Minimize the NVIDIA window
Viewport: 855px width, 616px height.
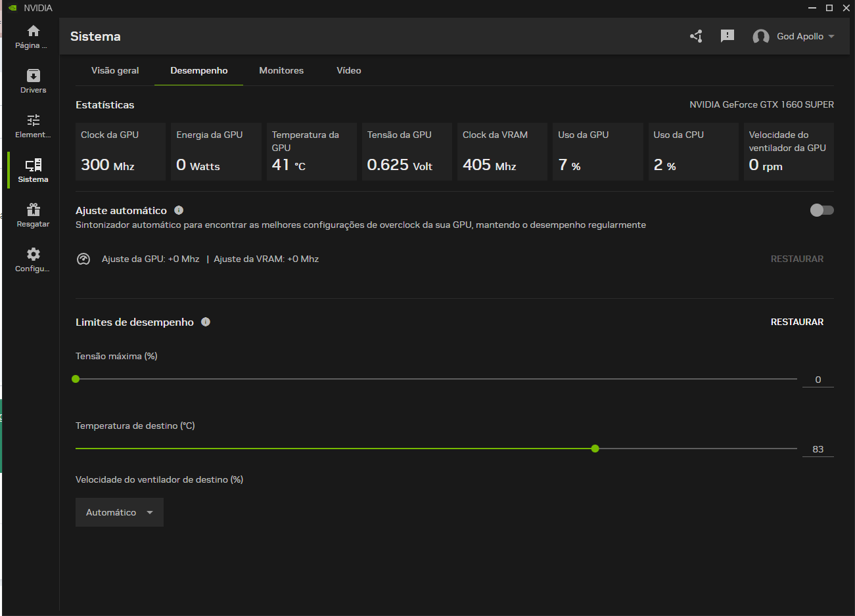(812, 8)
